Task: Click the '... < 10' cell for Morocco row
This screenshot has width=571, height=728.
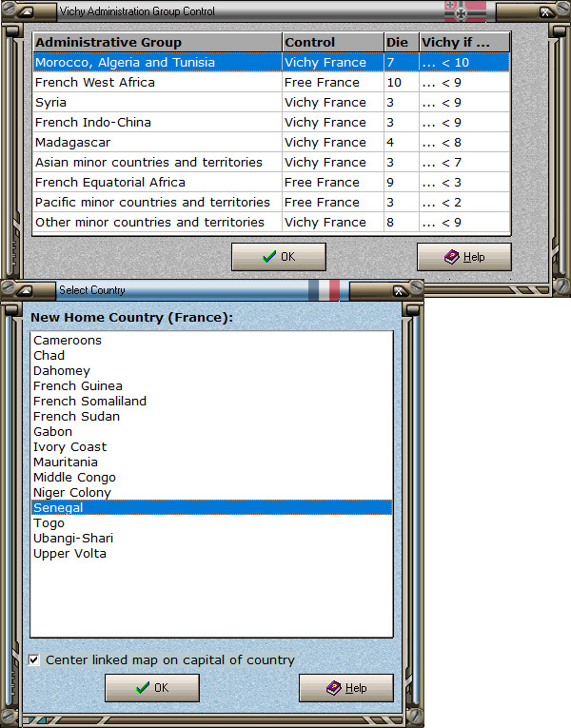Action: pos(464,62)
